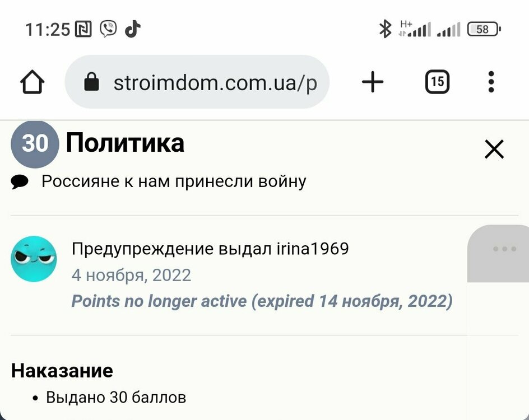Tap the "Россияне к нам принесли войну" note

(174, 181)
